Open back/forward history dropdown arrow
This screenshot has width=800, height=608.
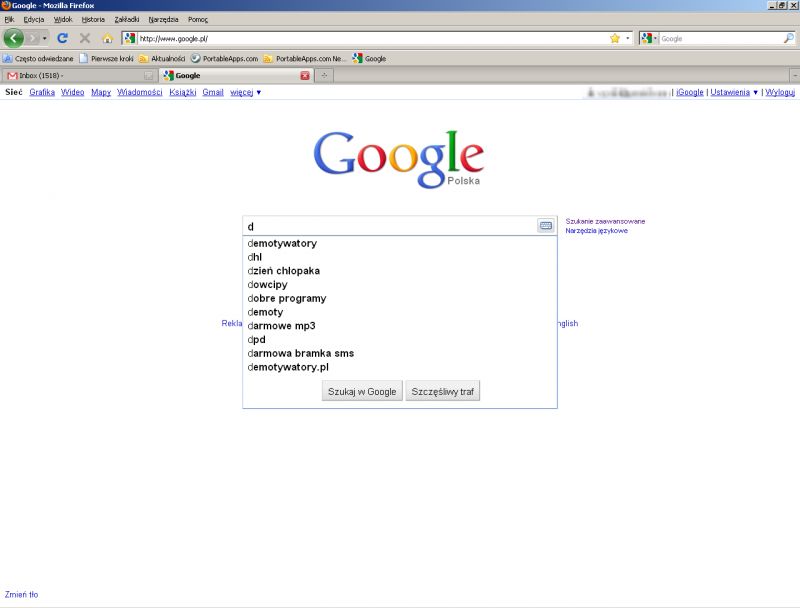(x=44, y=38)
